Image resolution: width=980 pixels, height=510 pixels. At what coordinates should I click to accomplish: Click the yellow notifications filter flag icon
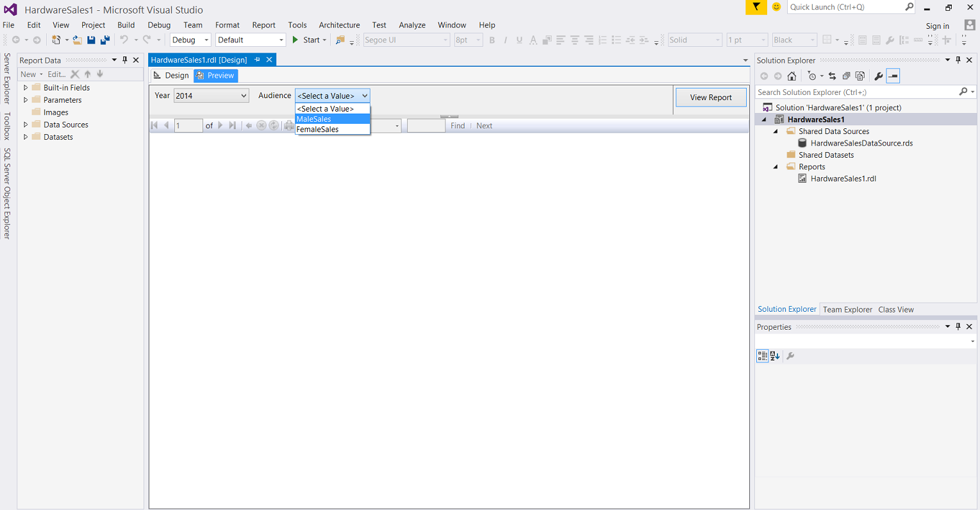pyautogui.click(x=756, y=7)
